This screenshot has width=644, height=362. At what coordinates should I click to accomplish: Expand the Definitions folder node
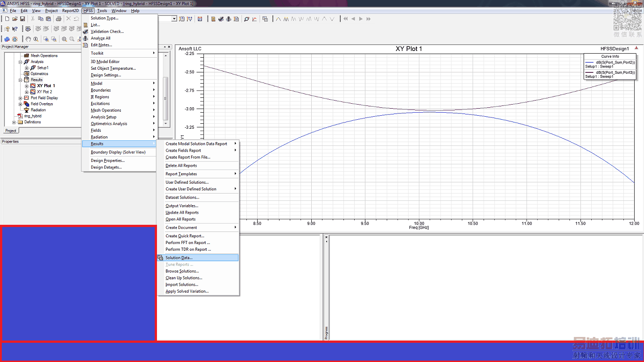(x=14, y=122)
